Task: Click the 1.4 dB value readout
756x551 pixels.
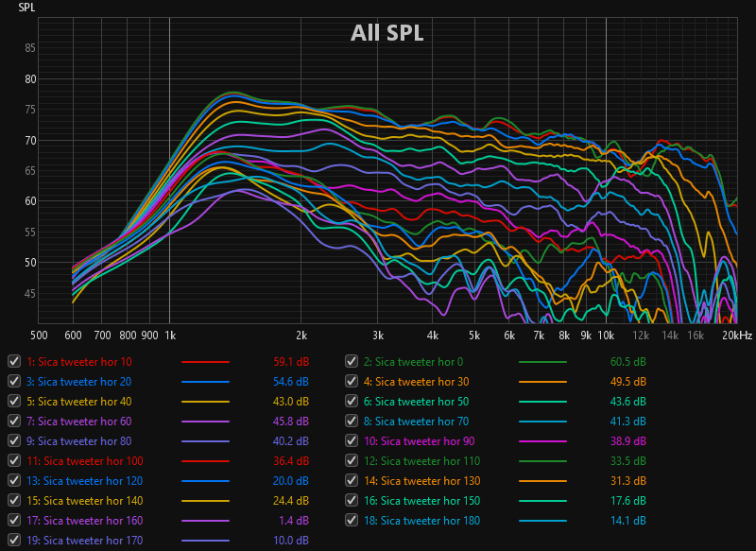Action: coord(294,520)
